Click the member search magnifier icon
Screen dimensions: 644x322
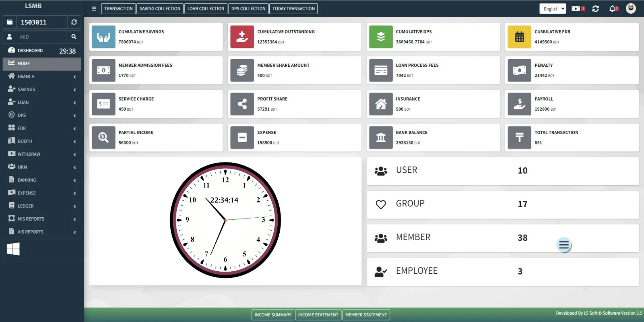[74, 37]
